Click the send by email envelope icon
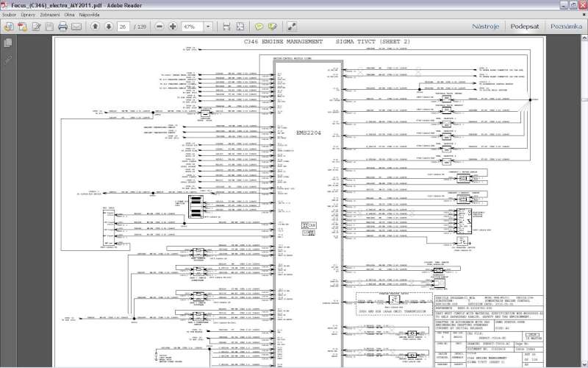 pyautogui.click(x=77, y=26)
